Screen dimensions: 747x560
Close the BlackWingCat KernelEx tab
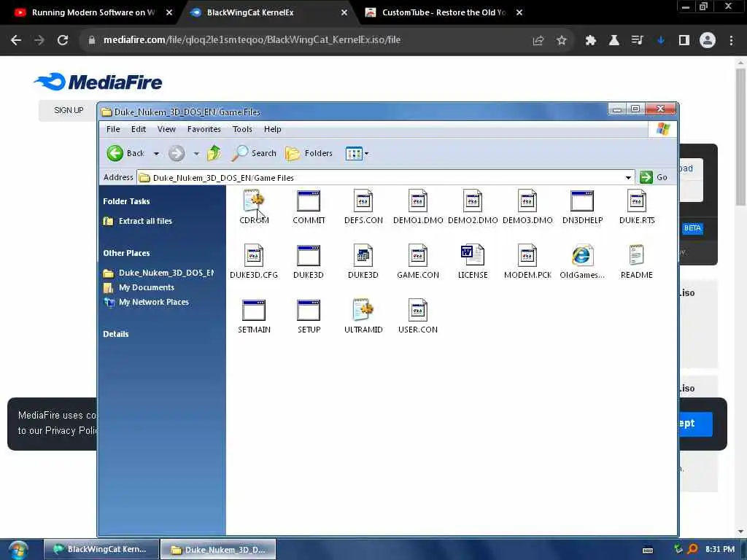(344, 13)
